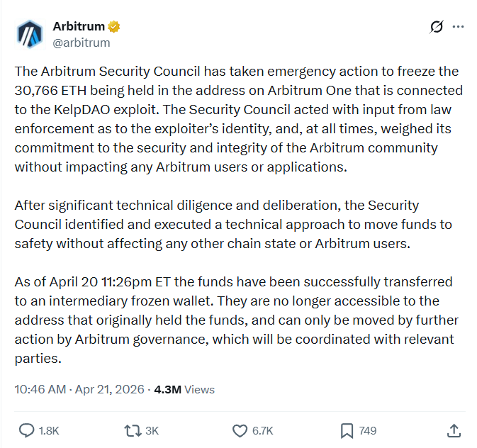477x448 pixels.
Task: Click the repost arrows icon
Action: tap(132, 430)
